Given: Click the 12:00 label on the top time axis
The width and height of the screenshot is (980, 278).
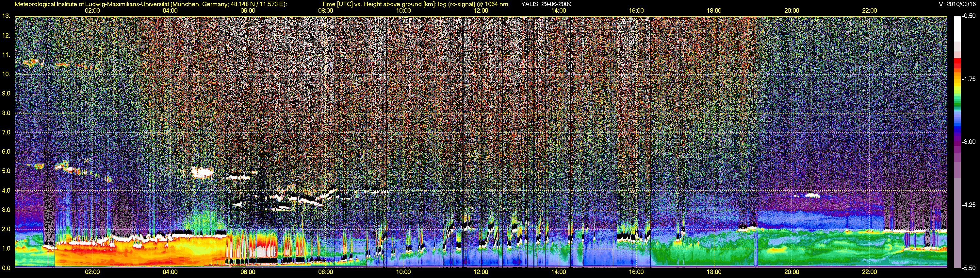Looking at the screenshot, I should coord(481,11).
